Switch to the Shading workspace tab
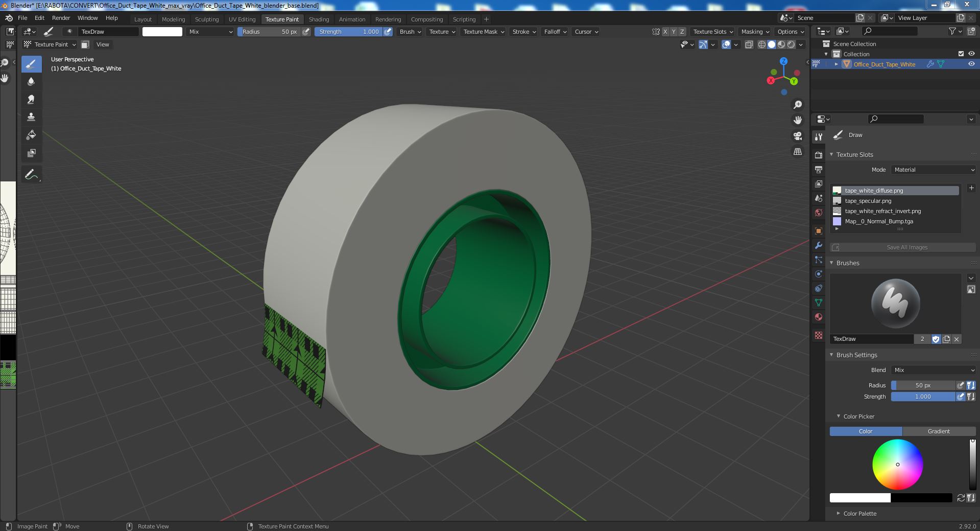The height and width of the screenshot is (531, 980). (x=319, y=19)
